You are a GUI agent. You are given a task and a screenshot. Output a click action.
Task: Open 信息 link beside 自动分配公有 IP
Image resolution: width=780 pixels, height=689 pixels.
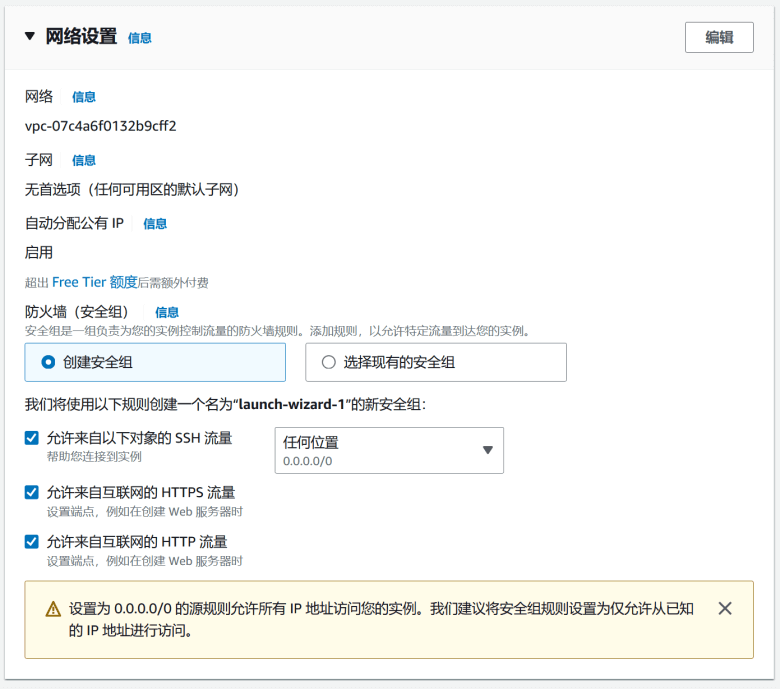[155, 224]
